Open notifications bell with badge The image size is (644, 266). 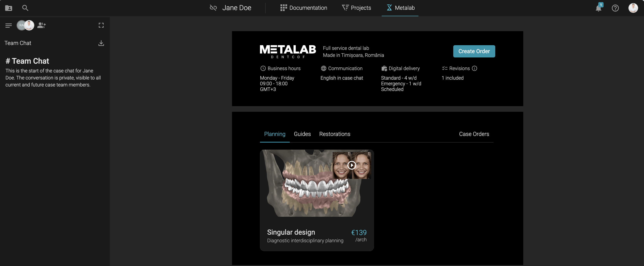point(598,8)
